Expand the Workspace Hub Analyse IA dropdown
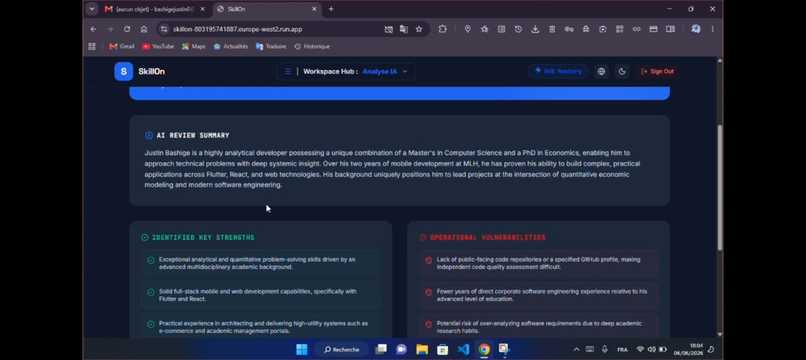806x360 pixels. pyautogui.click(x=385, y=71)
